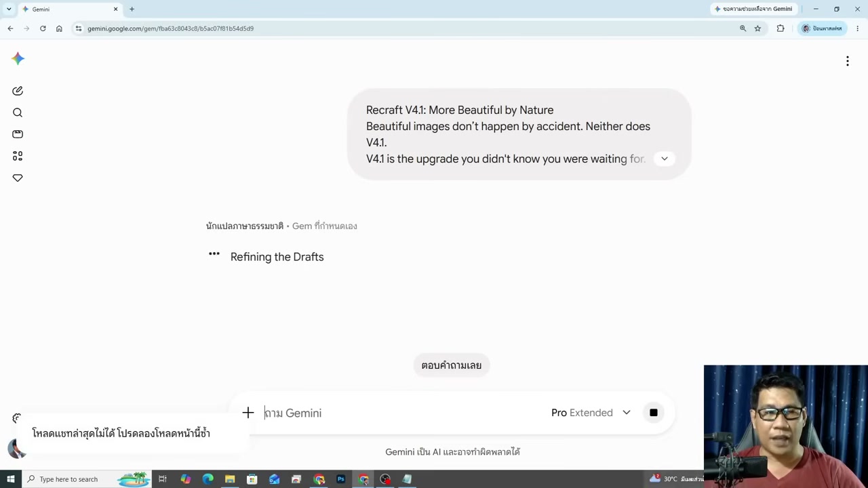The image size is (868, 488).
Task: Click the Refining the Drafts thinking status
Action: 277,257
